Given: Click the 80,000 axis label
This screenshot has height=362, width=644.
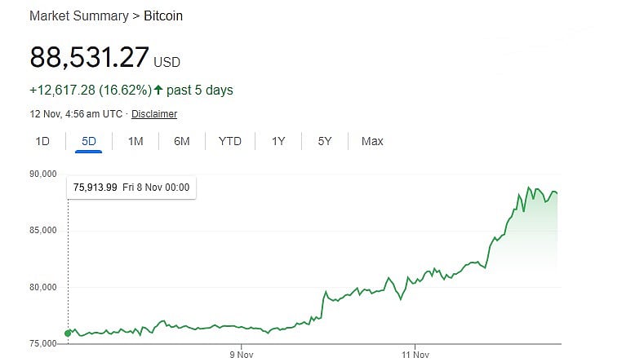Looking at the screenshot, I should (42, 287).
